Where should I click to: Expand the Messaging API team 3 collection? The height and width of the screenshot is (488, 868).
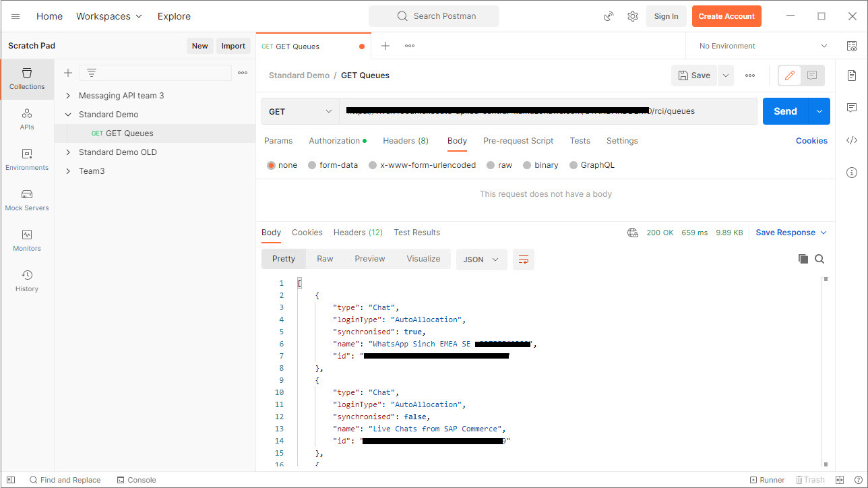click(68, 96)
